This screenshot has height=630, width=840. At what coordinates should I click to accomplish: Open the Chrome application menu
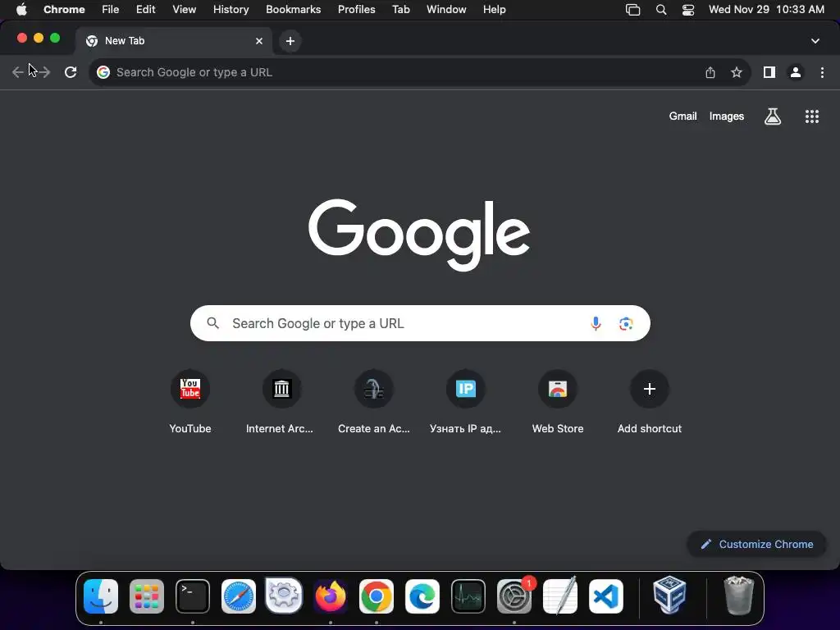click(64, 10)
